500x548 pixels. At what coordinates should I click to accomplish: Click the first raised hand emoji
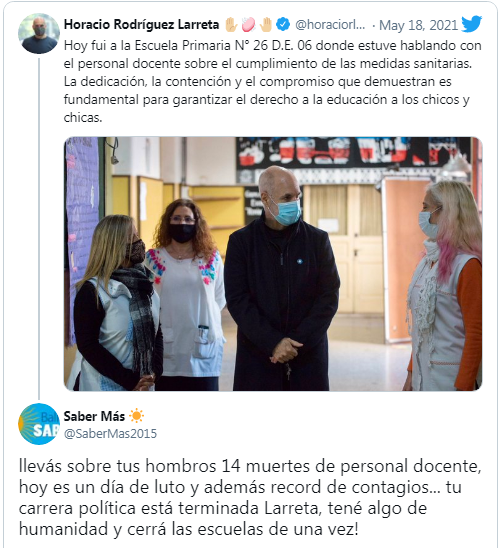231,24
